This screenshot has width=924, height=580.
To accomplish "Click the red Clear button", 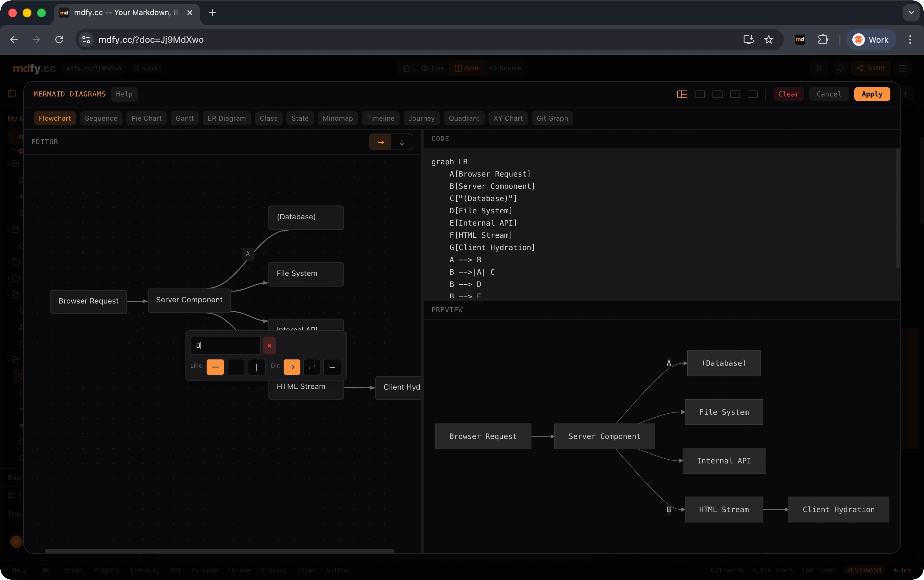I will (788, 94).
